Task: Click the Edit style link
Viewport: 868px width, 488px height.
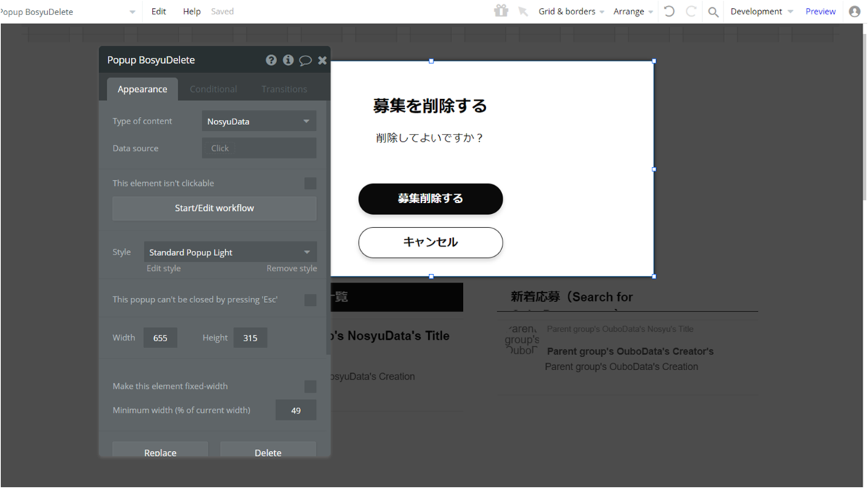Action: (x=163, y=268)
